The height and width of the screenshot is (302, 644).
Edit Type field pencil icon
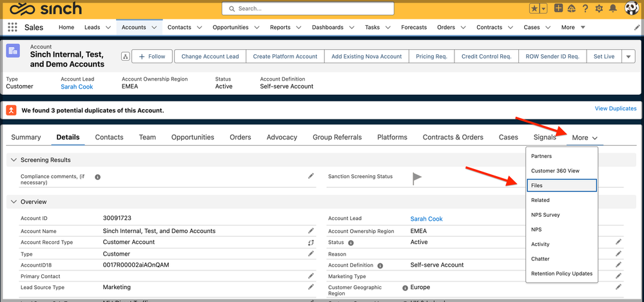(x=311, y=254)
